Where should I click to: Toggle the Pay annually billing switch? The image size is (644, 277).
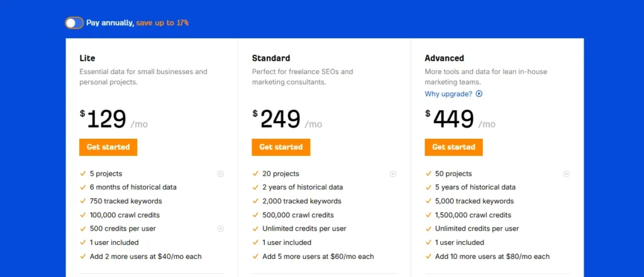coord(74,23)
